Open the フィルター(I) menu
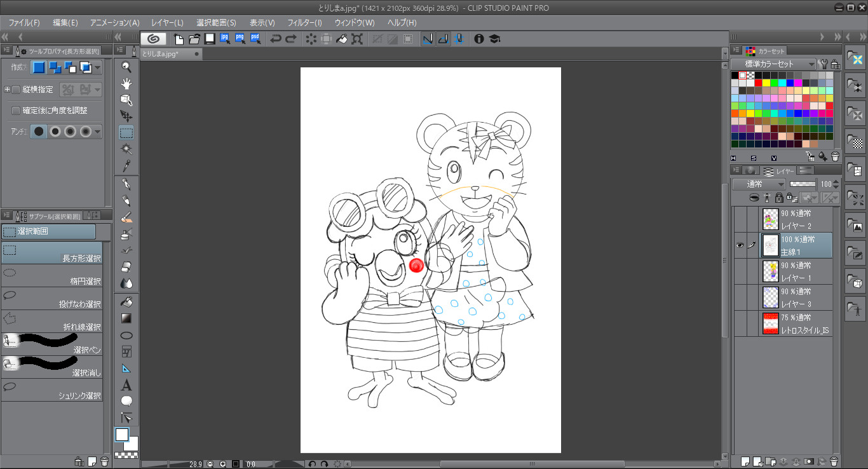Screen dimensions: 868x469 pos(305,22)
